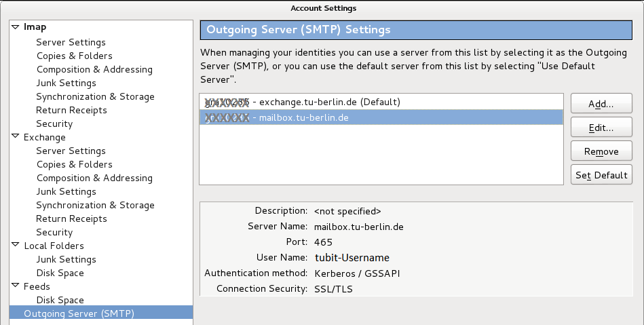Select Return Receipts under Imap
Viewport: 644px width, 325px height.
point(71,110)
